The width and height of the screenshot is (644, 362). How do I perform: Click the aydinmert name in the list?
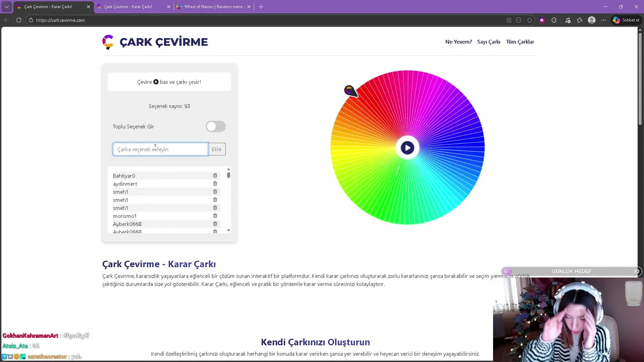tap(125, 184)
